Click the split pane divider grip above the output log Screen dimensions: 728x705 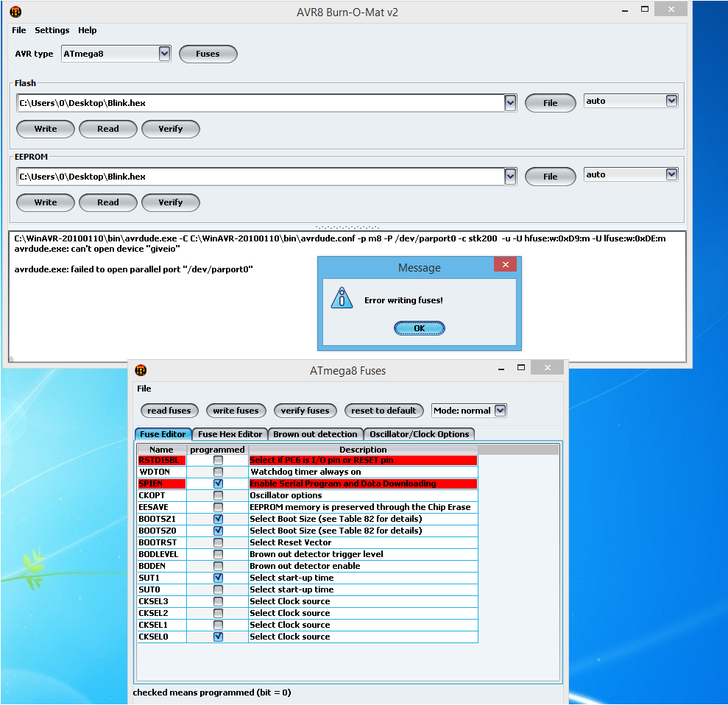(347, 227)
